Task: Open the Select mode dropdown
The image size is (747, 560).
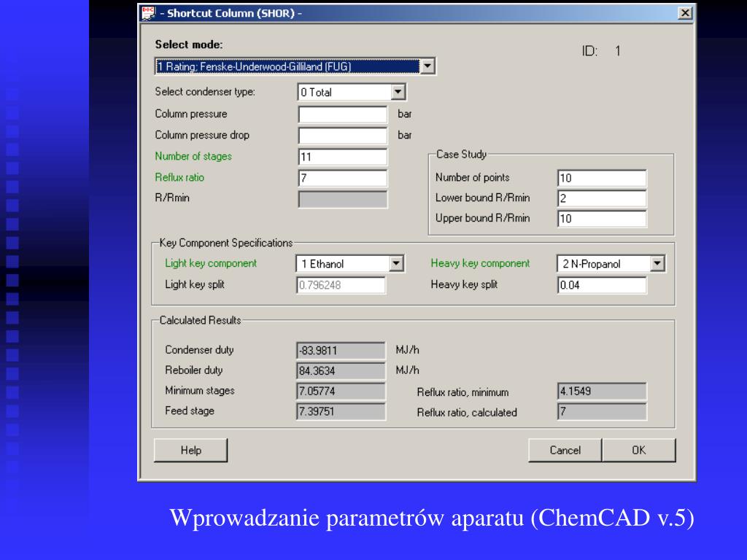Action: point(427,66)
